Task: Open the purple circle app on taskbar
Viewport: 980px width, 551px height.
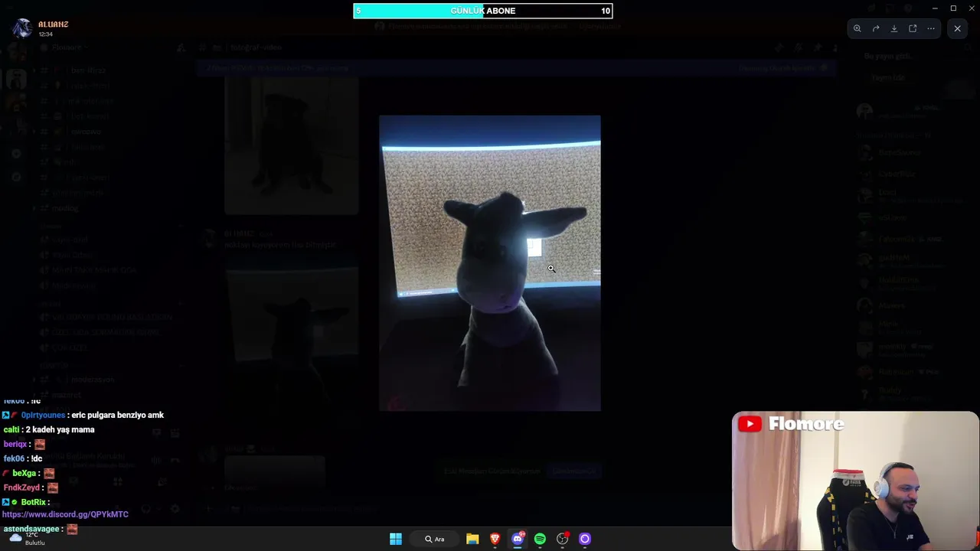Action: pyautogui.click(x=585, y=539)
